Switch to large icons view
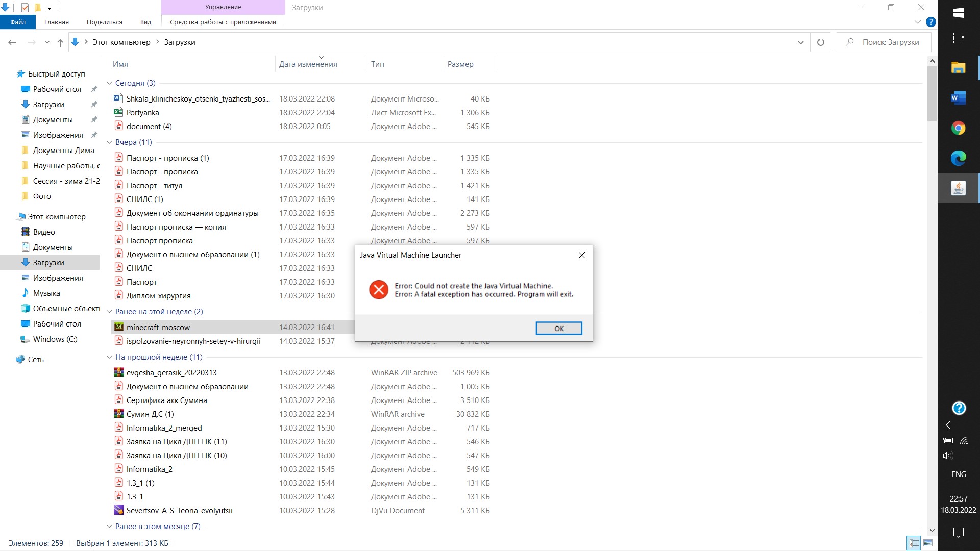The height and width of the screenshot is (551, 980). point(928,543)
